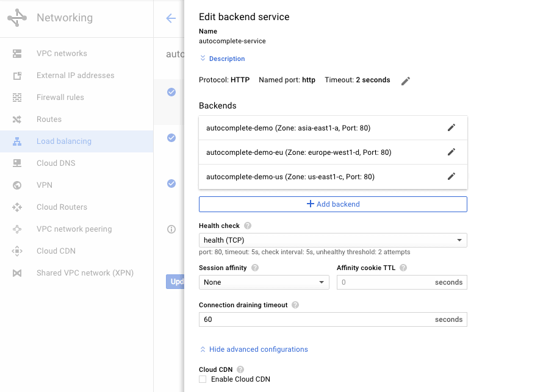Screen dimensions: 543x392
Task: Edit the autocomplete-demo backend with the pencil icon
Action: [451, 127]
